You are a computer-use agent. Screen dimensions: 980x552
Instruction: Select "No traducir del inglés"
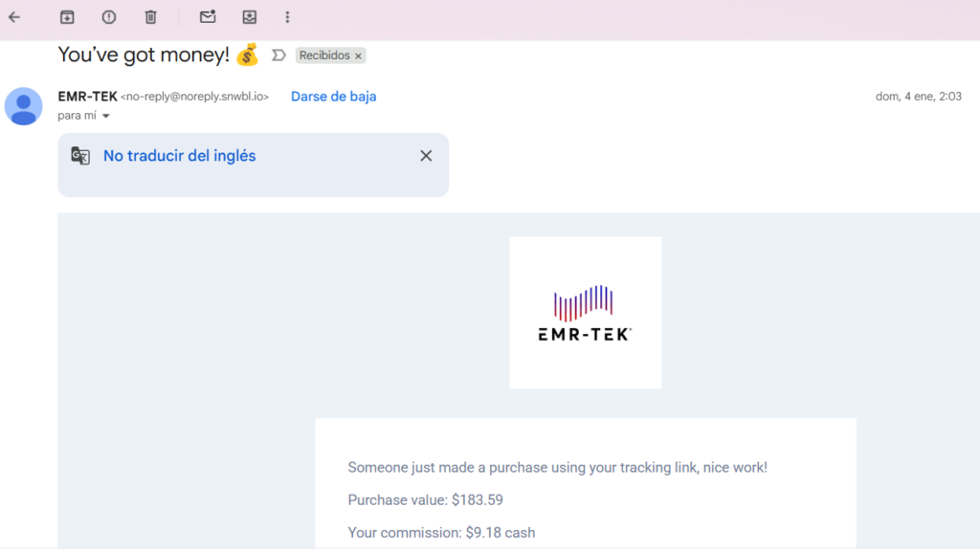click(179, 156)
